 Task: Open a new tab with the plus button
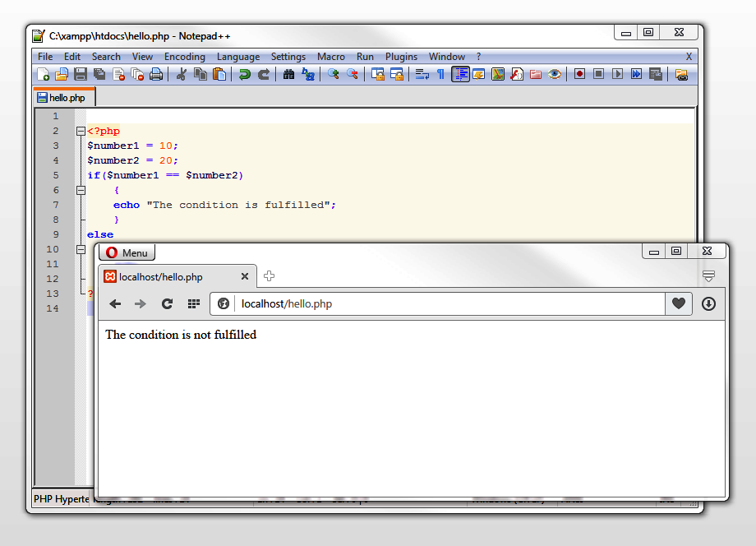[x=270, y=276]
